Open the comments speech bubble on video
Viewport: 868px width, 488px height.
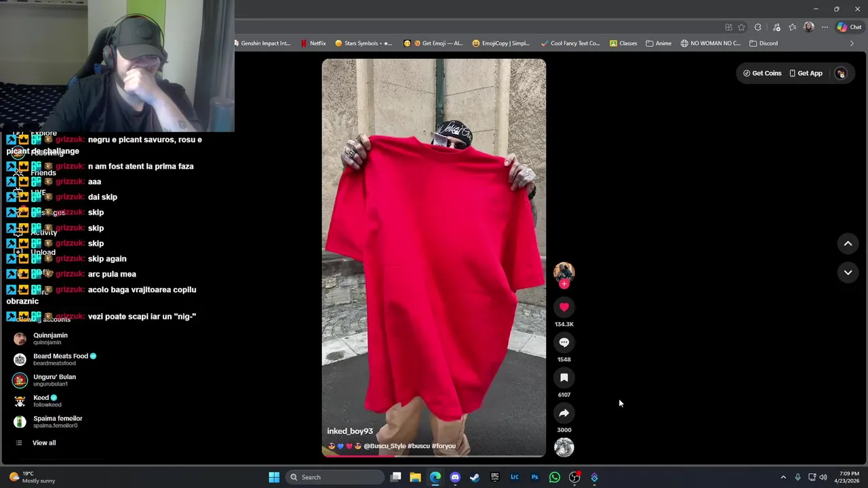coord(564,342)
